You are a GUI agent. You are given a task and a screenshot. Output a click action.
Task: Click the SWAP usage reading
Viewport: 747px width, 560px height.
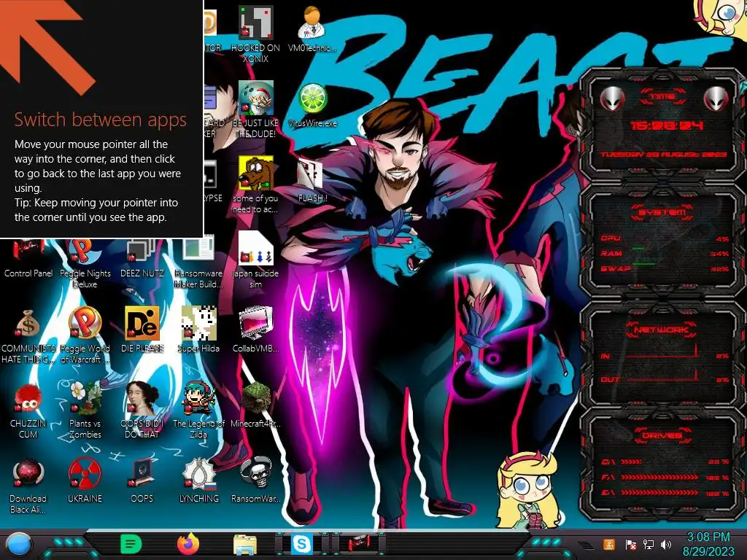720,269
